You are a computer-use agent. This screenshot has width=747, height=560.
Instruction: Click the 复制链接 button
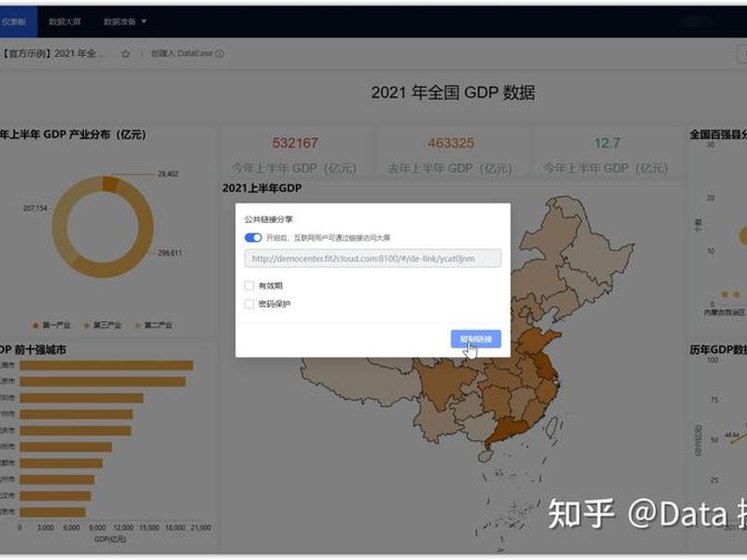(476, 339)
